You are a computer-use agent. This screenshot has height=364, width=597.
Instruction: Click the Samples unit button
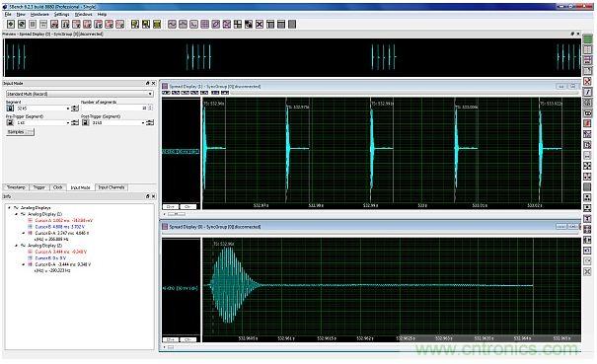pyautogui.click(x=20, y=132)
